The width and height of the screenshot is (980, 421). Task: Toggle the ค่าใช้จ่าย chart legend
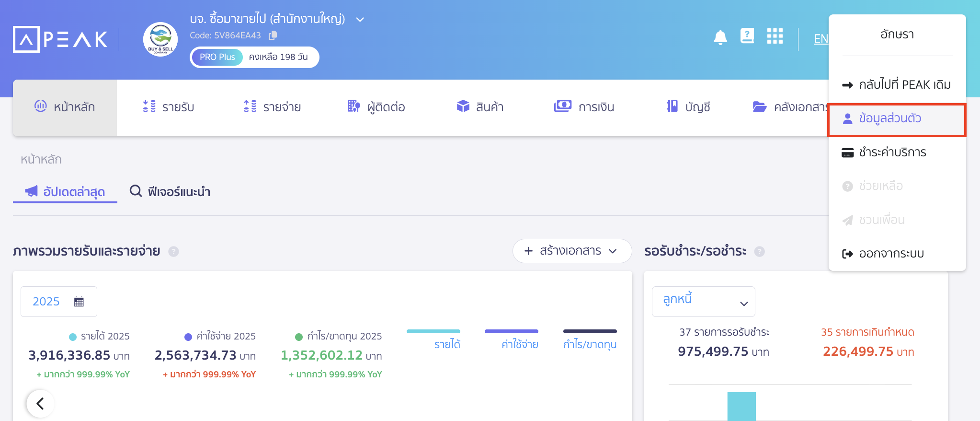pos(512,339)
